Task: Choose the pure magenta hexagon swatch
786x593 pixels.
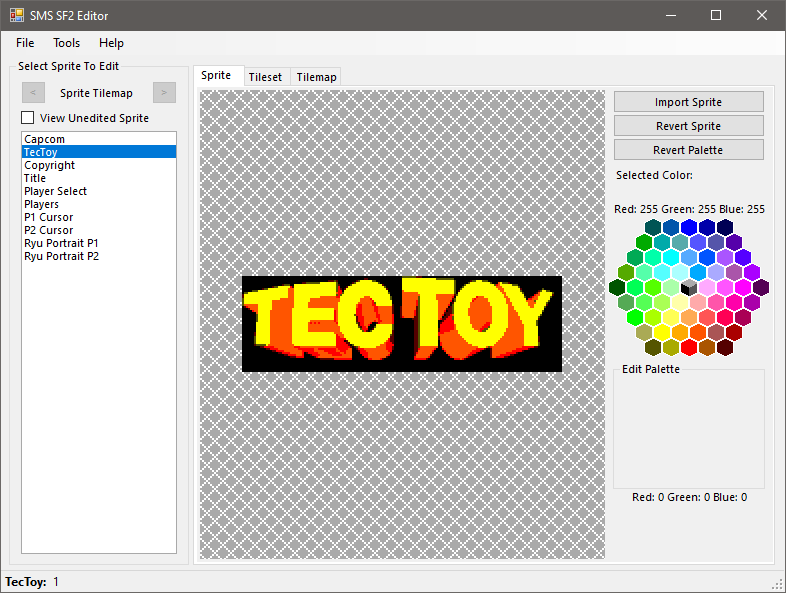Action: coord(743,287)
